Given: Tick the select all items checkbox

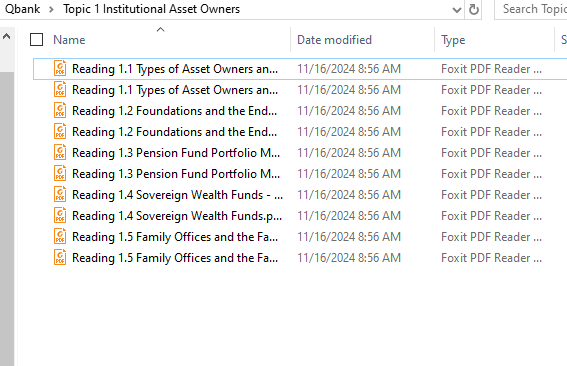Looking at the screenshot, I should 37,40.
